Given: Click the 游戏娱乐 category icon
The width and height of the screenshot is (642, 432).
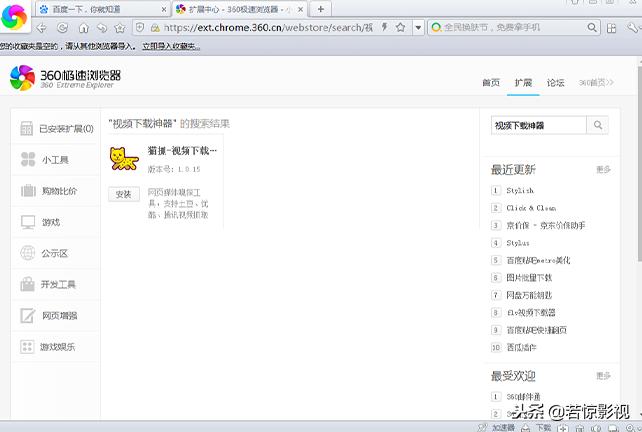Looking at the screenshot, I should (27, 346).
